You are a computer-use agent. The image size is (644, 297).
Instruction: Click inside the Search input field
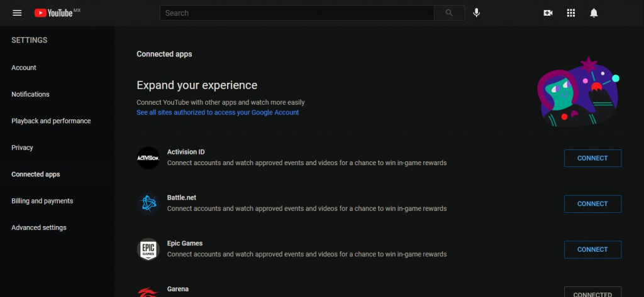click(297, 13)
